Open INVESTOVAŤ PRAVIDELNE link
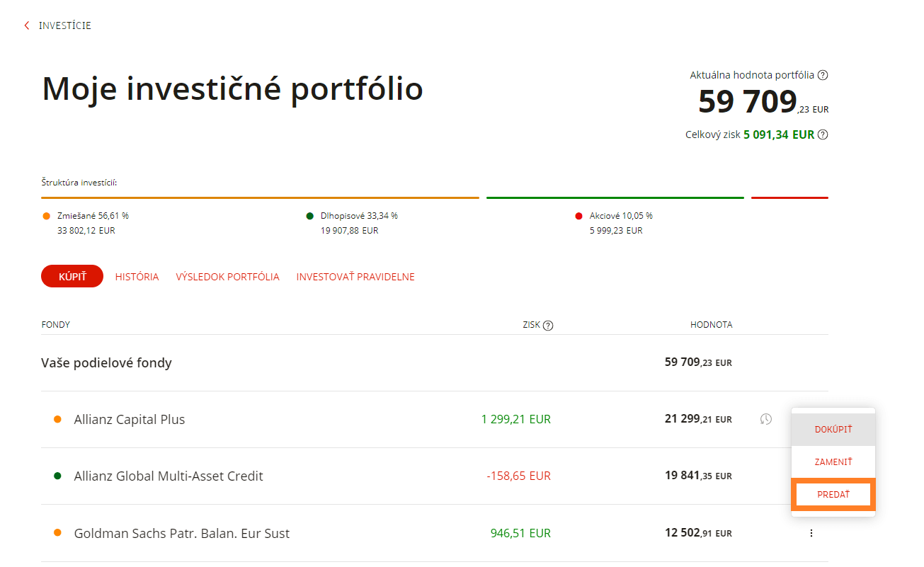The height and width of the screenshot is (567, 924). tap(355, 277)
